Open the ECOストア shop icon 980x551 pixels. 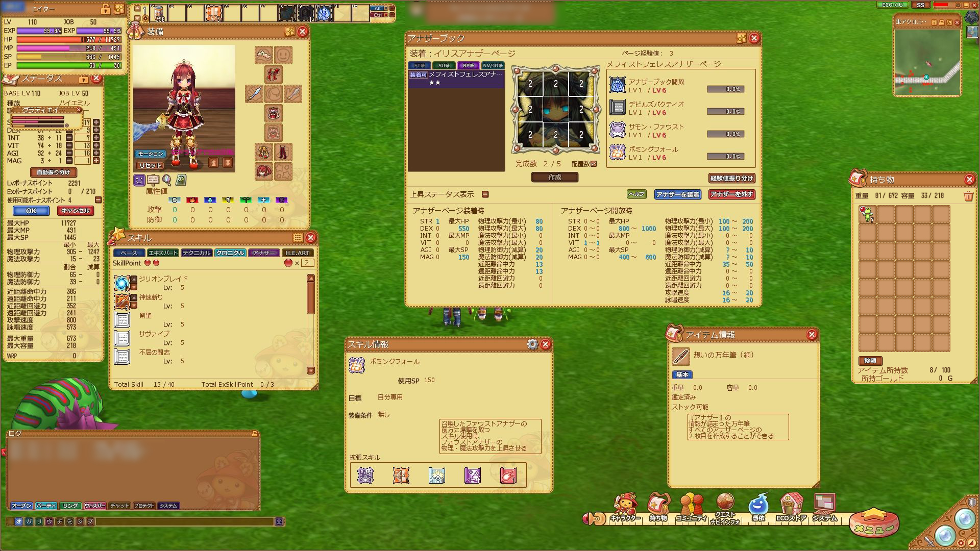tap(791, 505)
